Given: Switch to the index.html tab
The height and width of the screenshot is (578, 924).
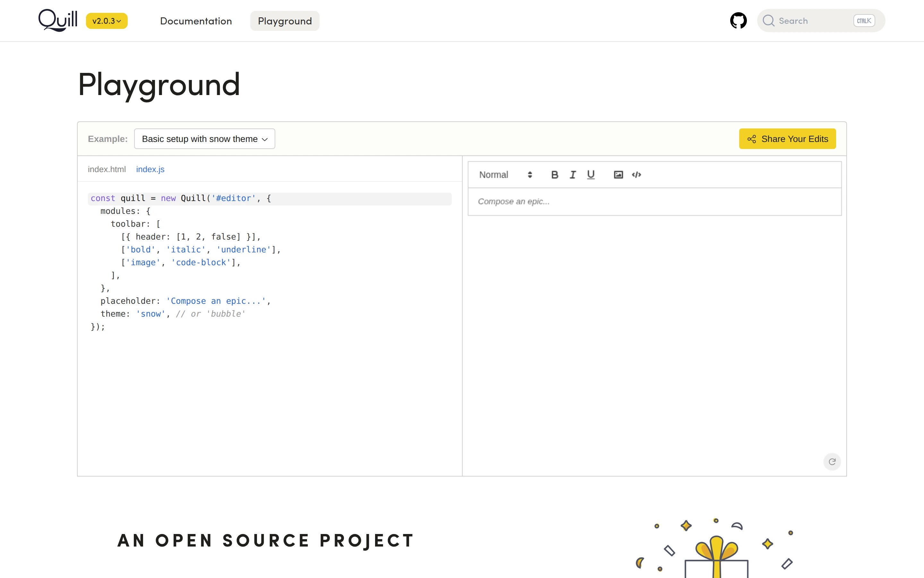Looking at the screenshot, I should tap(107, 169).
